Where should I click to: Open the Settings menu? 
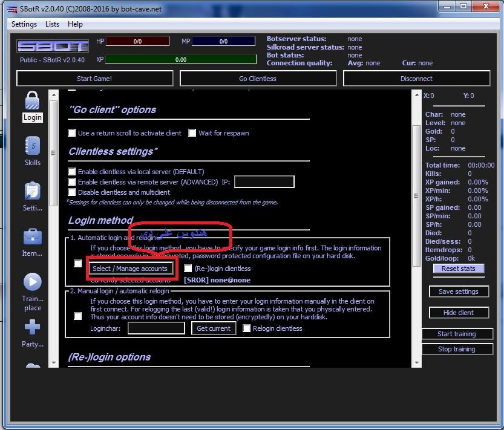click(x=24, y=24)
